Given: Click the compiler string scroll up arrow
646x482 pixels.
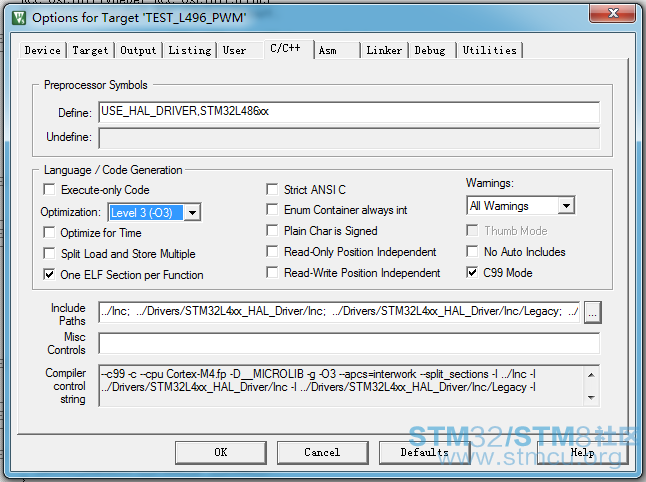Looking at the screenshot, I should point(591,375).
